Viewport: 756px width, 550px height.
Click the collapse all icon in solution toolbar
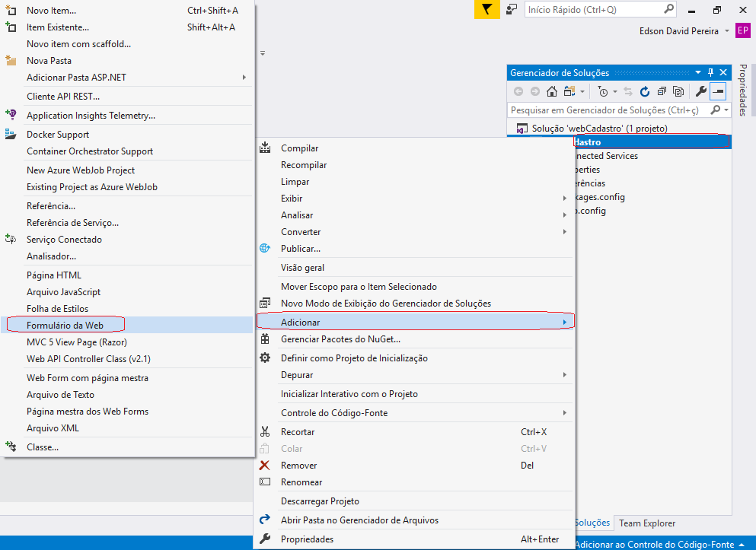click(x=661, y=91)
